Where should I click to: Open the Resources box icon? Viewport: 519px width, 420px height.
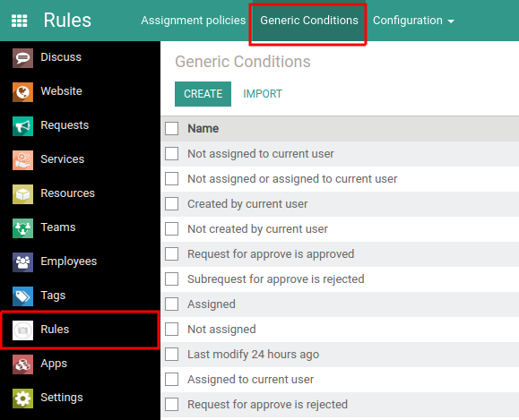click(x=22, y=194)
